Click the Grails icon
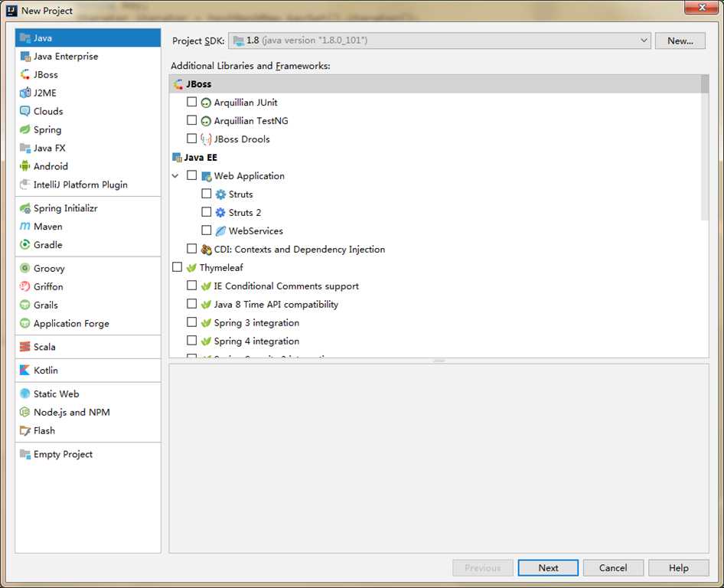 25,305
